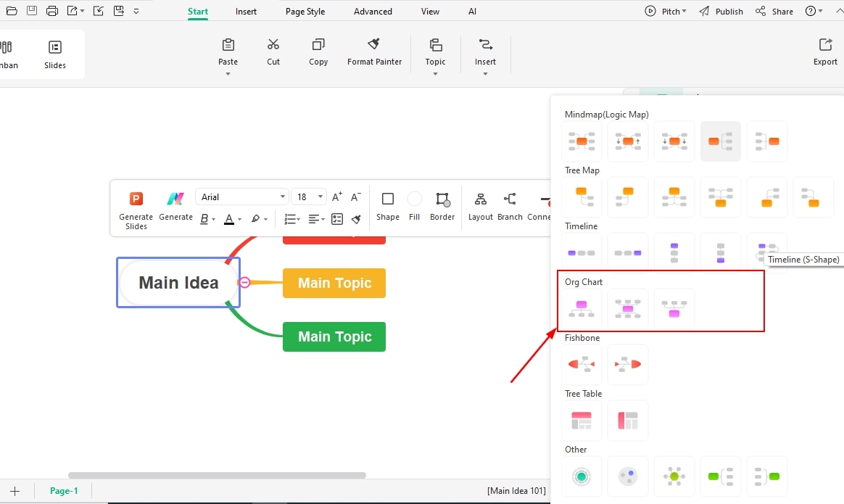The width and height of the screenshot is (844, 504).
Task: Pick the left Fishbone diagram layout
Action: (581, 364)
